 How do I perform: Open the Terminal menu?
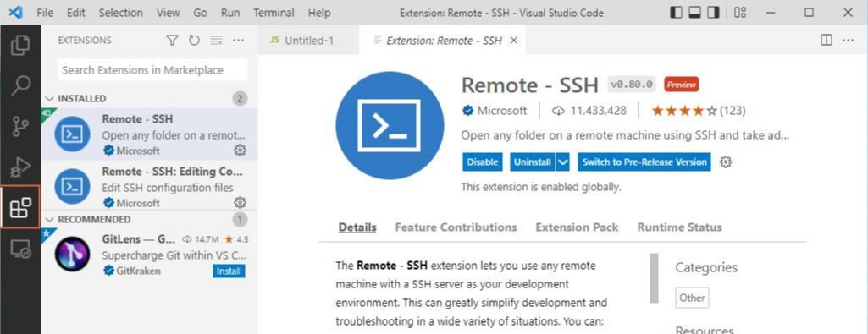pyautogui.click(x=274, y=12)
